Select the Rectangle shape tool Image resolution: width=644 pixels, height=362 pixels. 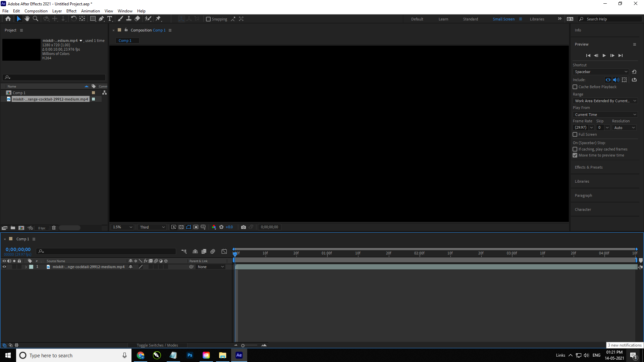[x=93, y=19]
